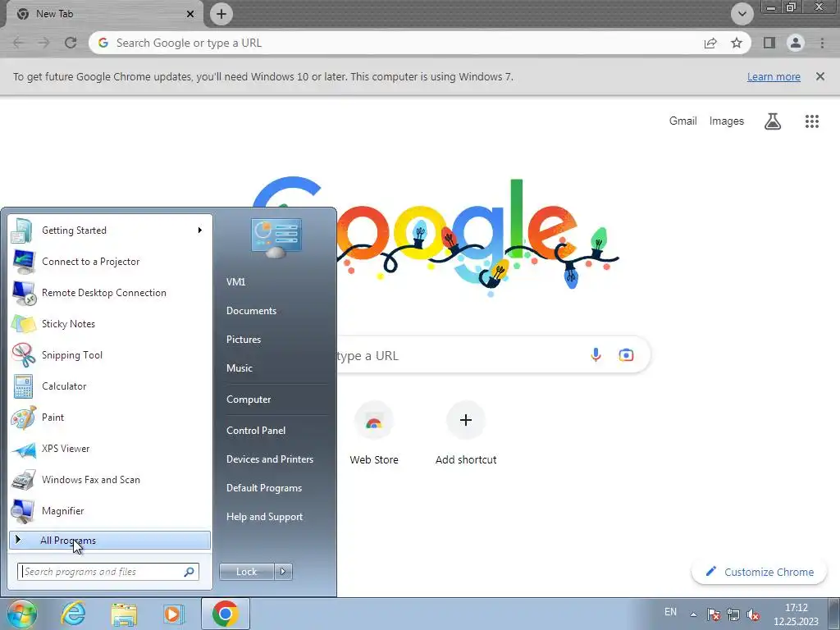Click Customize Chrome button
840x630 pixels.
click(759, 572)
